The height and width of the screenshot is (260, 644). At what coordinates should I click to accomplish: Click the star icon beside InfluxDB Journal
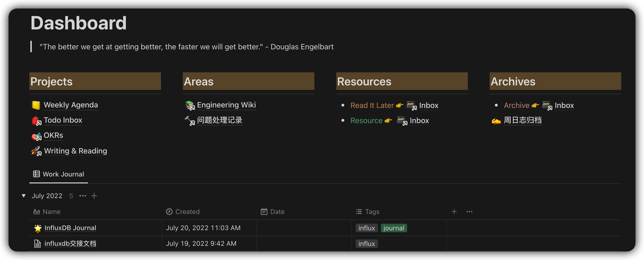coord(38,228)
